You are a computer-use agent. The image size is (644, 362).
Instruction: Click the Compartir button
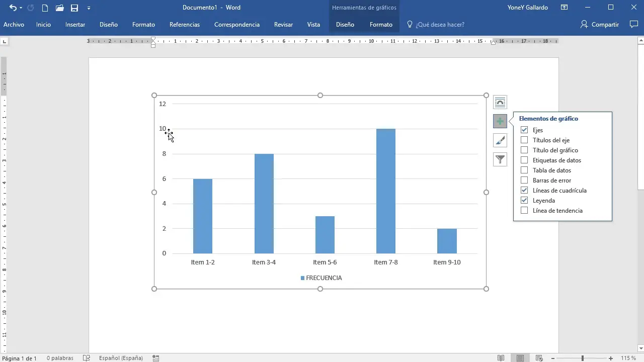[599, 24]
